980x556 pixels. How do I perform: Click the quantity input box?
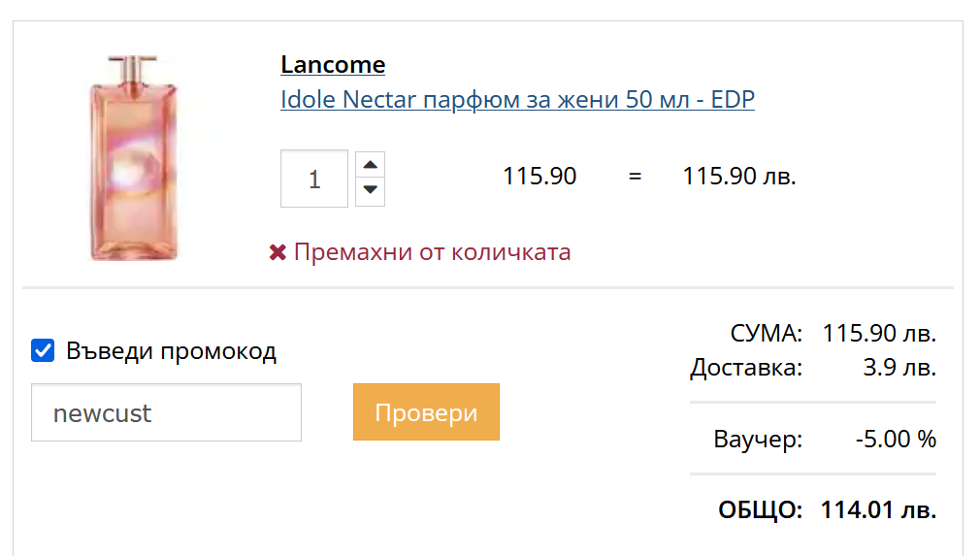click(314, 179)
